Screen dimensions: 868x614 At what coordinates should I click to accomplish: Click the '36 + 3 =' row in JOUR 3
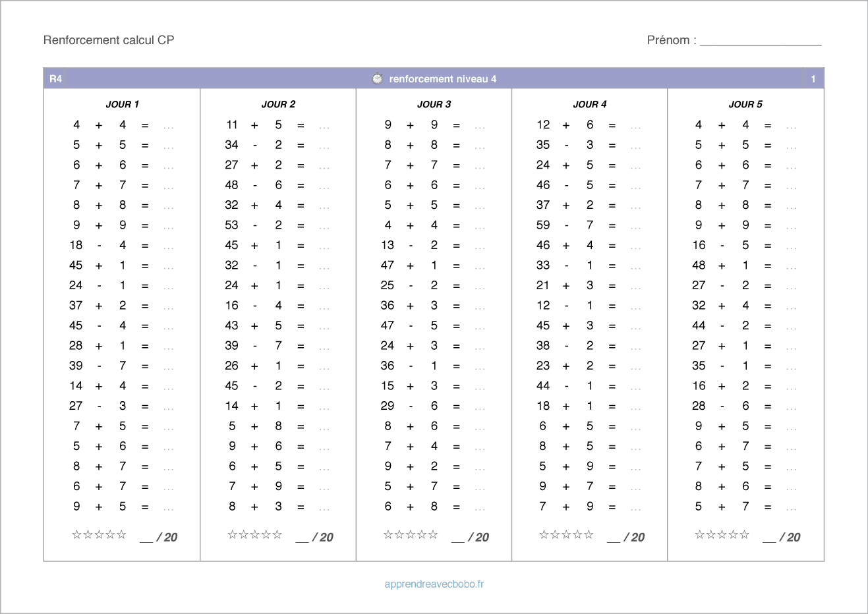tap(433, 306)
